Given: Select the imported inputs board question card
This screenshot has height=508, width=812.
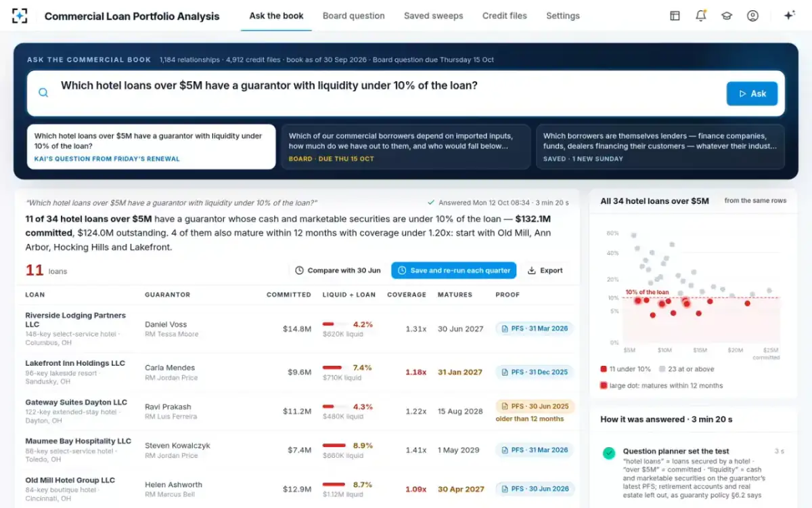Looking at the screenshot, I should [406, 146].
